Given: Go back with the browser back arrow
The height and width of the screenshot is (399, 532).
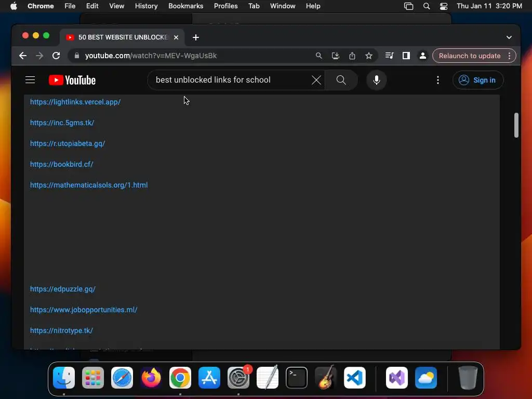Looking at the screenshot, I should click(x=23, y=56).
